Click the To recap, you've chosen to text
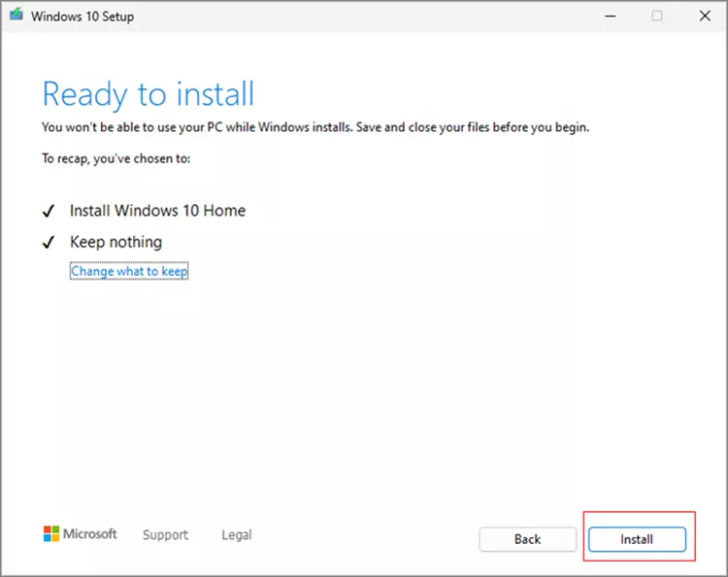728x577 pixels. tap(116, 159)
